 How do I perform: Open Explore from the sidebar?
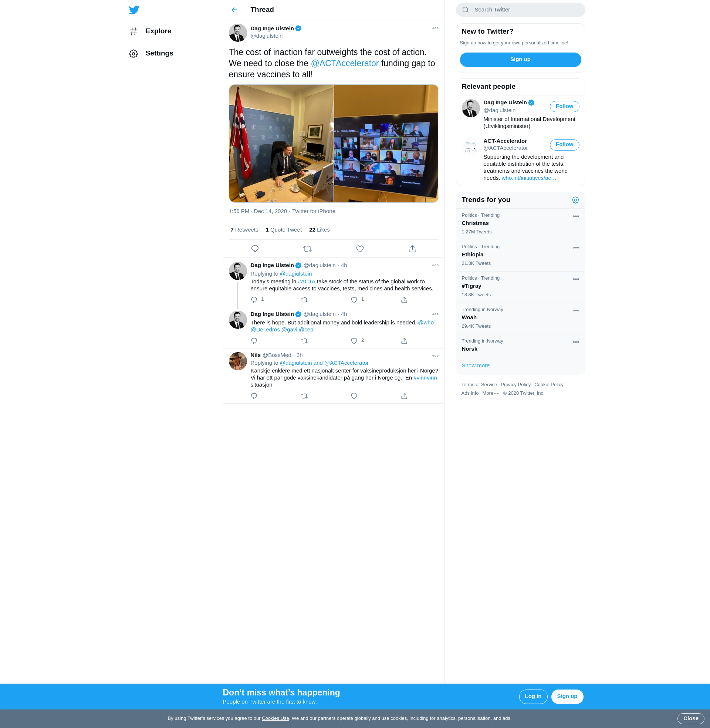pos(150,31)
